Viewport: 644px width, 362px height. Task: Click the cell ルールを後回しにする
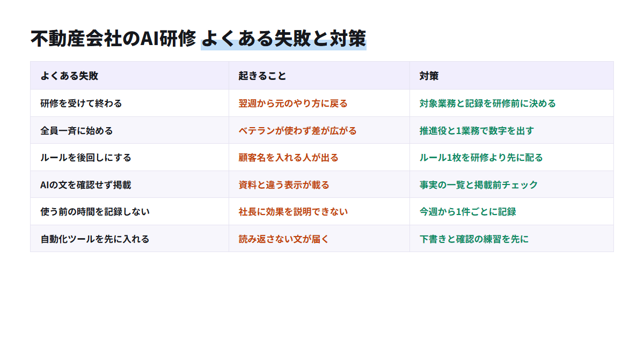[x=129, y=157]
